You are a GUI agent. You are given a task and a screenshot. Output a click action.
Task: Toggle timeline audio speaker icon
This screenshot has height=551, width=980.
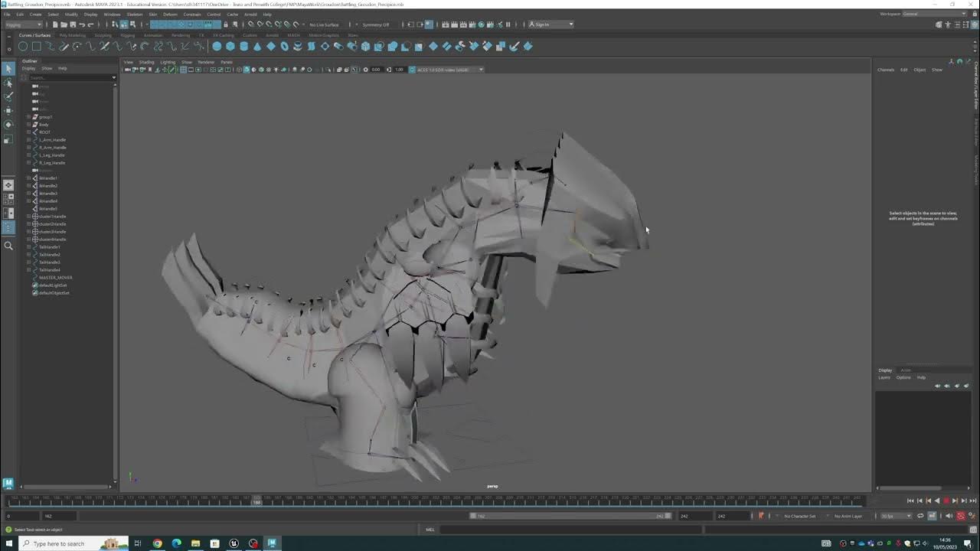[949, 516]
